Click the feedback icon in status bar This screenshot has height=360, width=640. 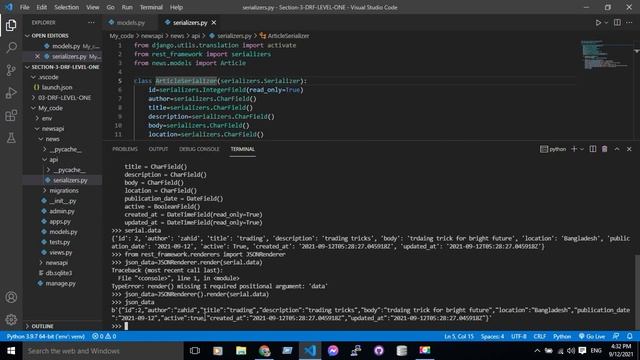(x=616, y=336)
